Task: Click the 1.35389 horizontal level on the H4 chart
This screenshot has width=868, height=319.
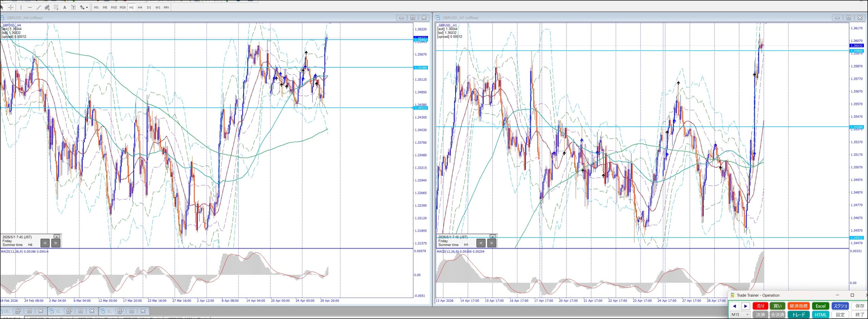Action: (206, 67)
